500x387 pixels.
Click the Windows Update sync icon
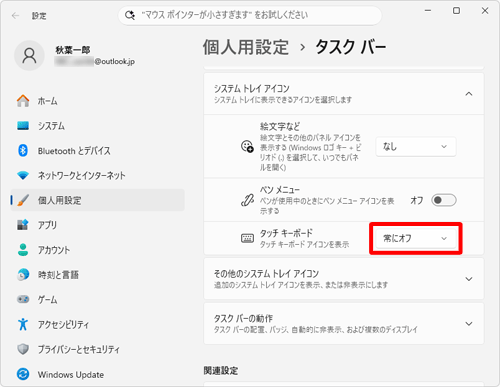point(23,374)
